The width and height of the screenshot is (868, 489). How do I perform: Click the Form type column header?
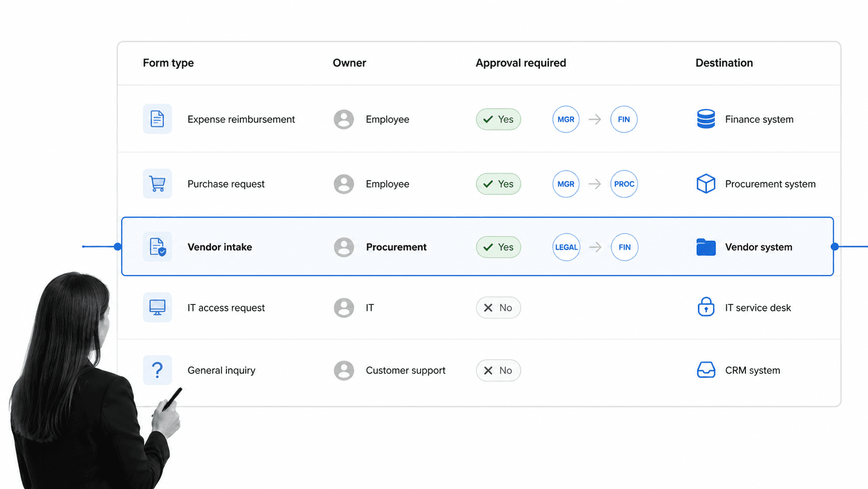coord(168,63)
